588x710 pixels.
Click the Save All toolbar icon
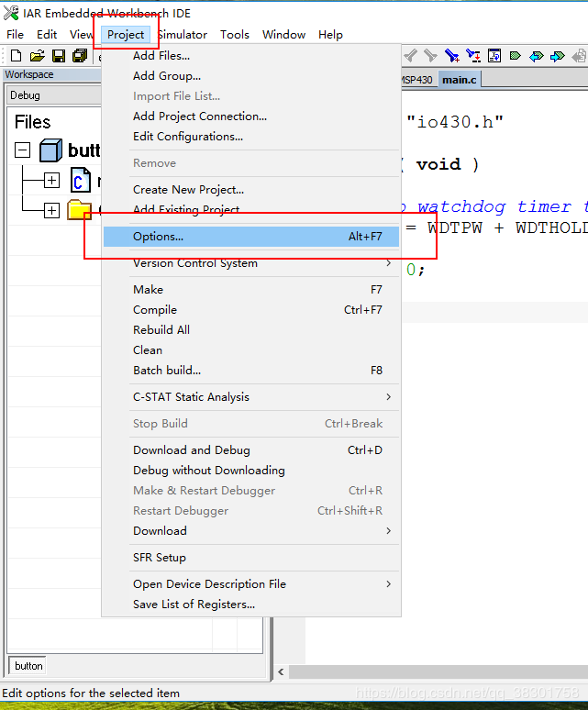click(80, 56)
